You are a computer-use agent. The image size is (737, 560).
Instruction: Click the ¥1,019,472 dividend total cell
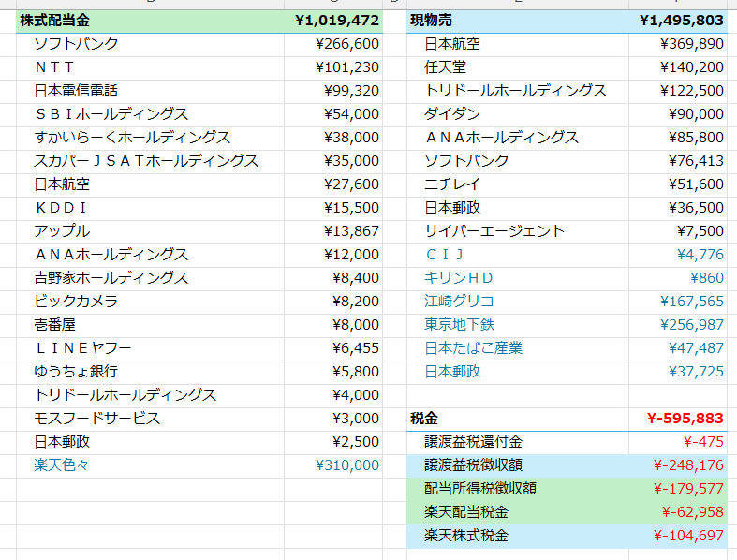337,20
